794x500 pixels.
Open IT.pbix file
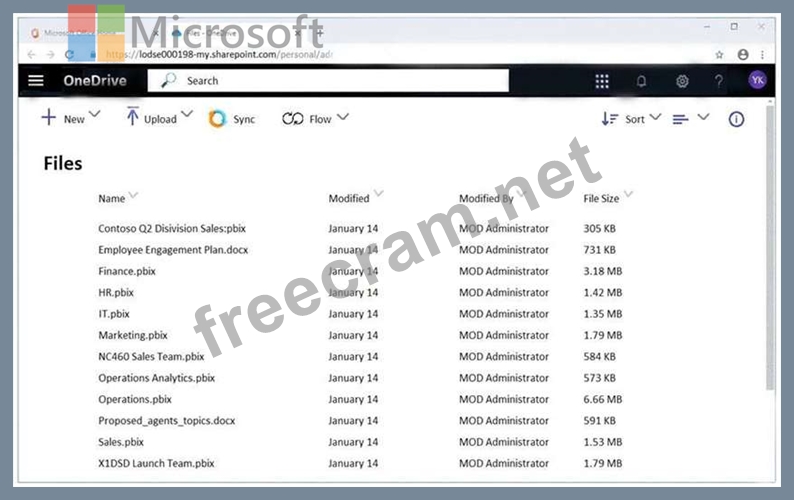114,314
